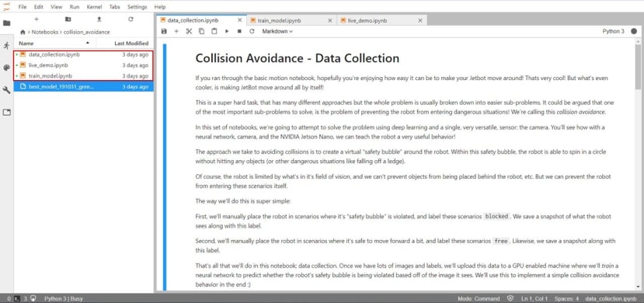The image size is (644, 303).
Task: Click data_collection.ipynb name in status bar
Action: point(611,298)
